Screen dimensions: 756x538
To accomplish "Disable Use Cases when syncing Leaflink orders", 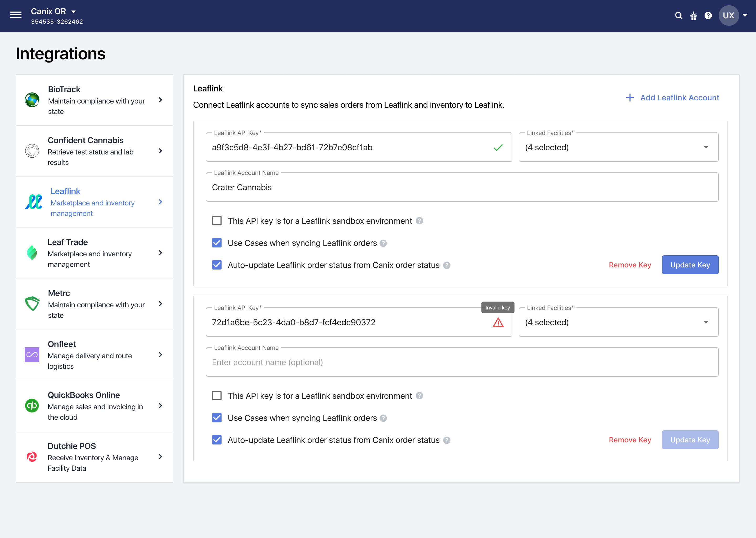I will tap(217, 243).
